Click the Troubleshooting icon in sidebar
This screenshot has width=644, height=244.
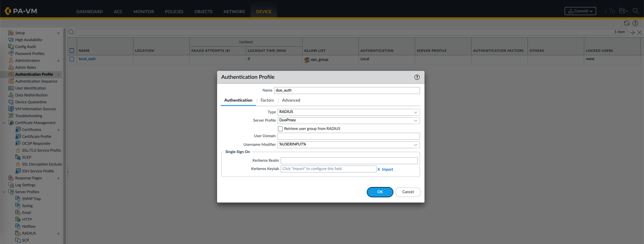click(11, 116)
